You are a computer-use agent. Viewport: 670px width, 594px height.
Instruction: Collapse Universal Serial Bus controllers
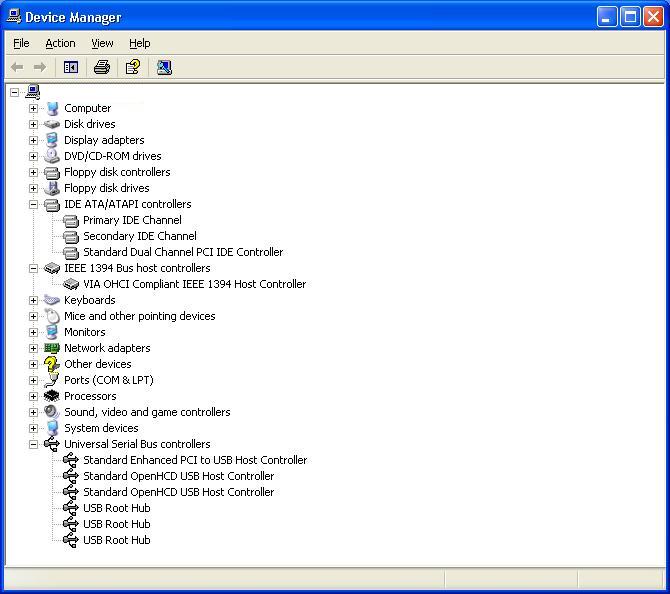point(33,444)
